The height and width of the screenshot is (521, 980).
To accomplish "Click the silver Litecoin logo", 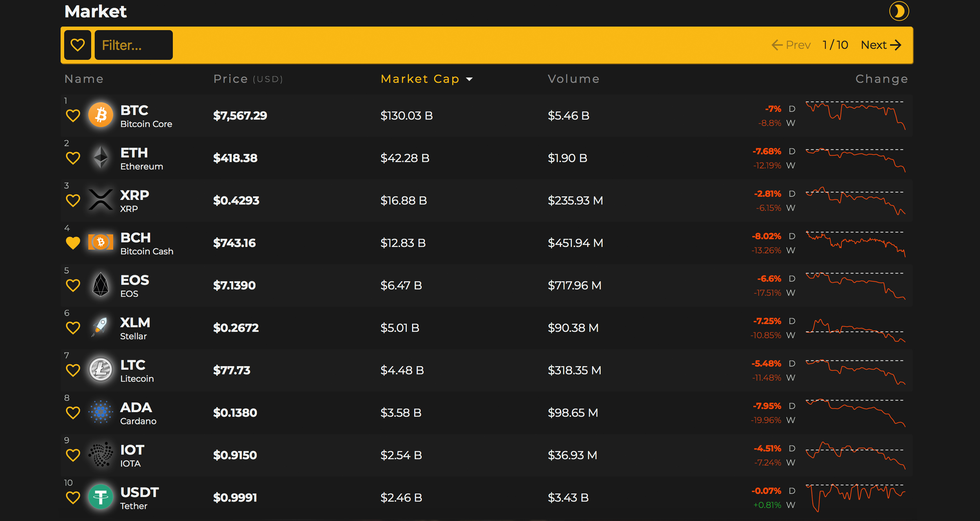I will coord(101,369).
